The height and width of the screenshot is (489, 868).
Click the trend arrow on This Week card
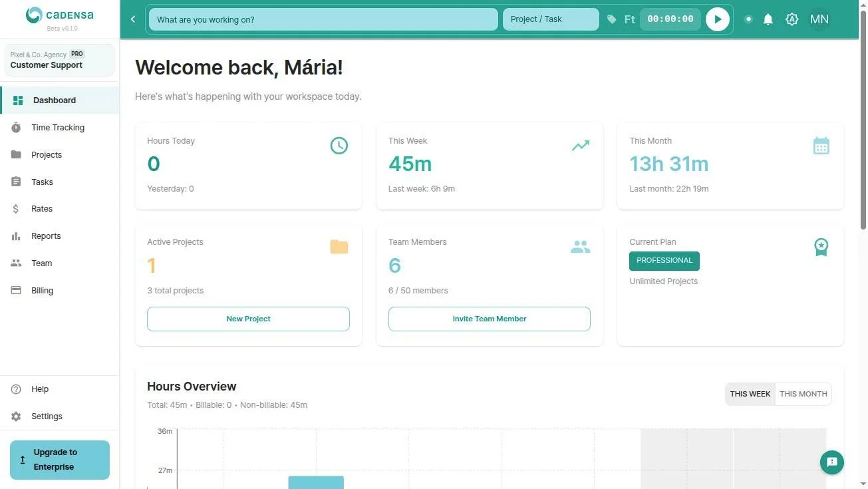tap(581, 146)
